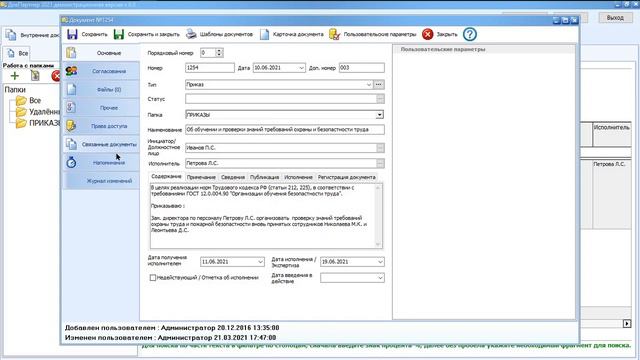This screenshot has width=640, height=360.
Task: Click browse button next to Инициатор field
Action: (380, 148)
